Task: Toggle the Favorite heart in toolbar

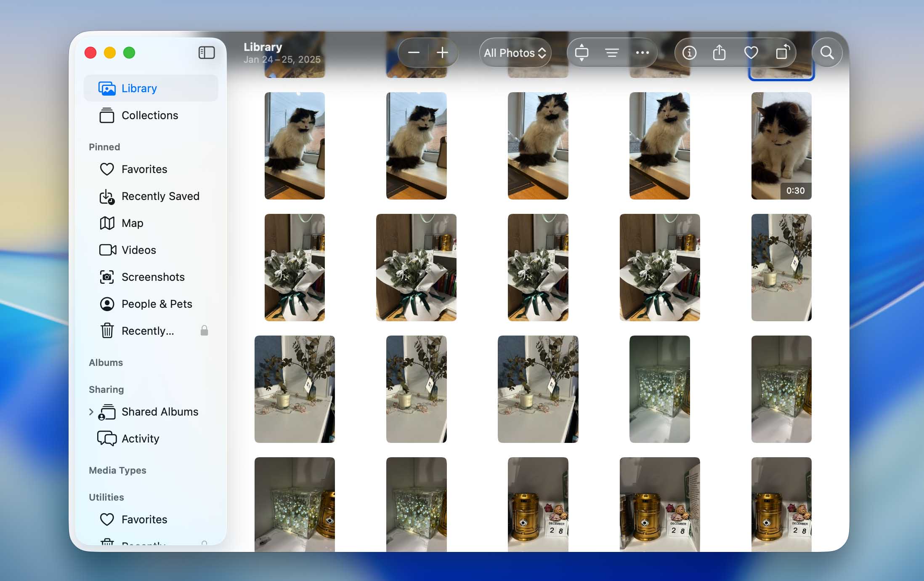Action: pos(751,53)
